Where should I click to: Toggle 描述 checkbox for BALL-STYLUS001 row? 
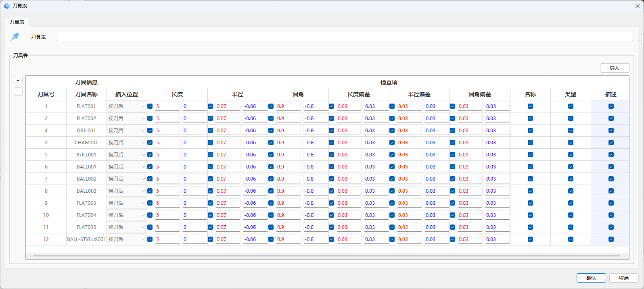611,239
